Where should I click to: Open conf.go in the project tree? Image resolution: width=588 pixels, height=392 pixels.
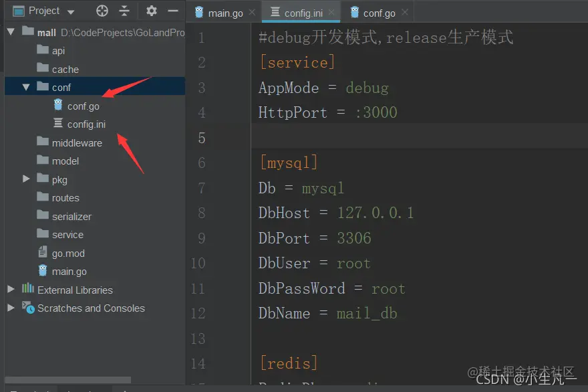[84, 106]
